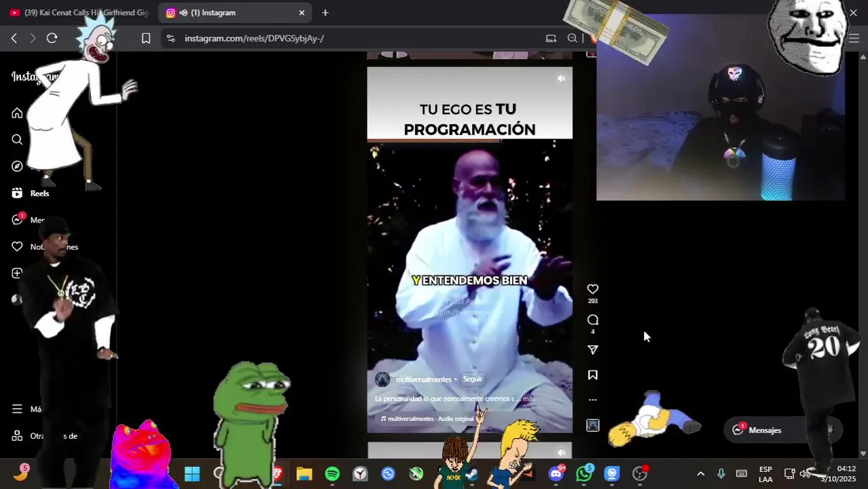Open a new browser tab
The height and width of the screenshot is (489, 868).
325,13
